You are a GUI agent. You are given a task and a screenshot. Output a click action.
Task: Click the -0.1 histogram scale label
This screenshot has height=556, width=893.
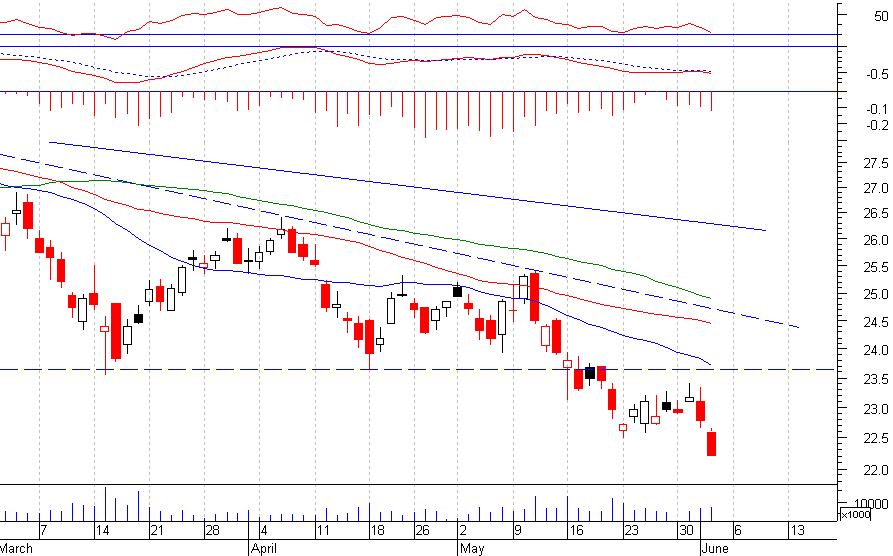tap(877, 109)
